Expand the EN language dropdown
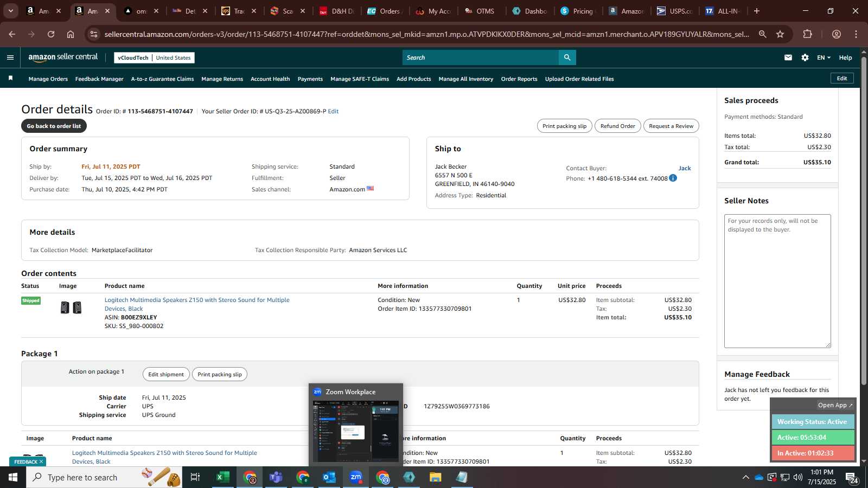Screen dimensions: 868x488 [824, 57]
